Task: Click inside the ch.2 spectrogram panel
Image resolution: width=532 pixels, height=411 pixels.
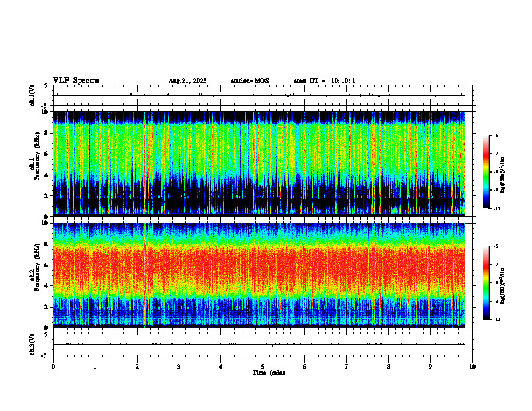Action: click(259, 275)
